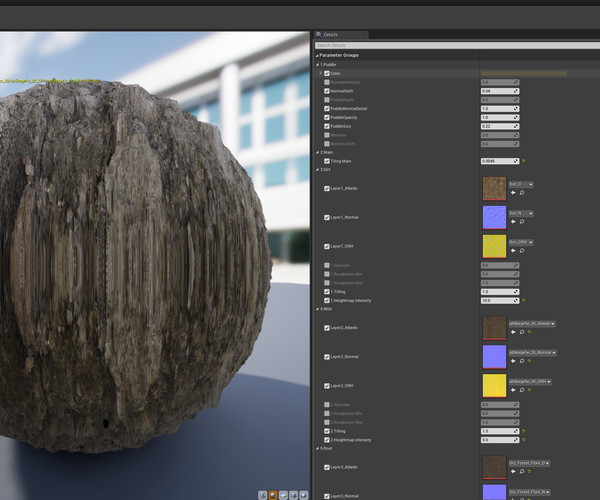The height and width of the screenshot is (500, 600).
Task: Reset Layer3_Albedo texture to default
Action: click(530, 472)
